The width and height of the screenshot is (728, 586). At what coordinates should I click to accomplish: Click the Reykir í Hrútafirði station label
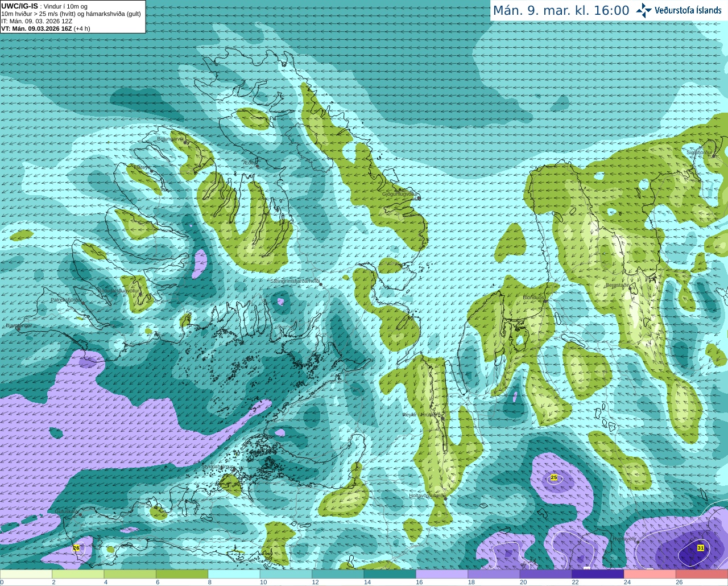click(421, 415)
